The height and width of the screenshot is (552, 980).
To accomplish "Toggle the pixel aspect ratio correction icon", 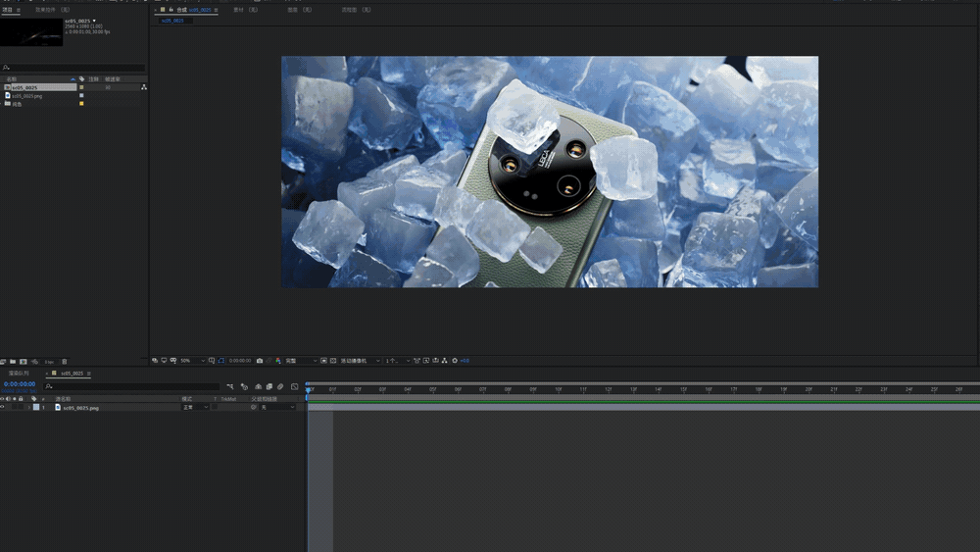I will (x=417, y=361).
